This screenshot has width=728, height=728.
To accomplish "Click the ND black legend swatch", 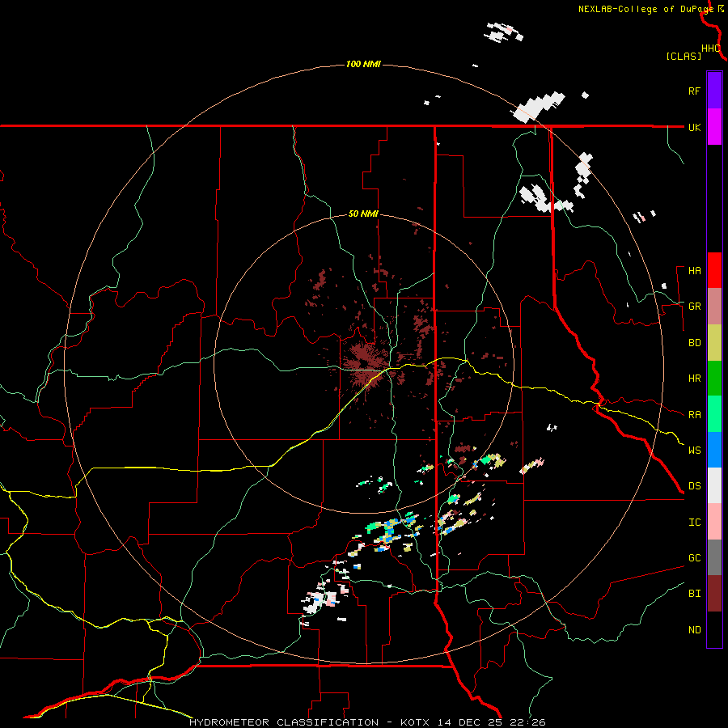I will click(x=714, y=629).
